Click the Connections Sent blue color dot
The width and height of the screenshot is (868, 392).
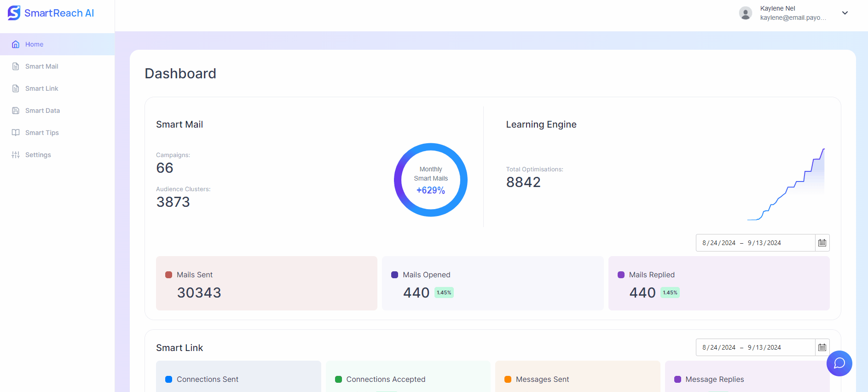coord(168,379)
